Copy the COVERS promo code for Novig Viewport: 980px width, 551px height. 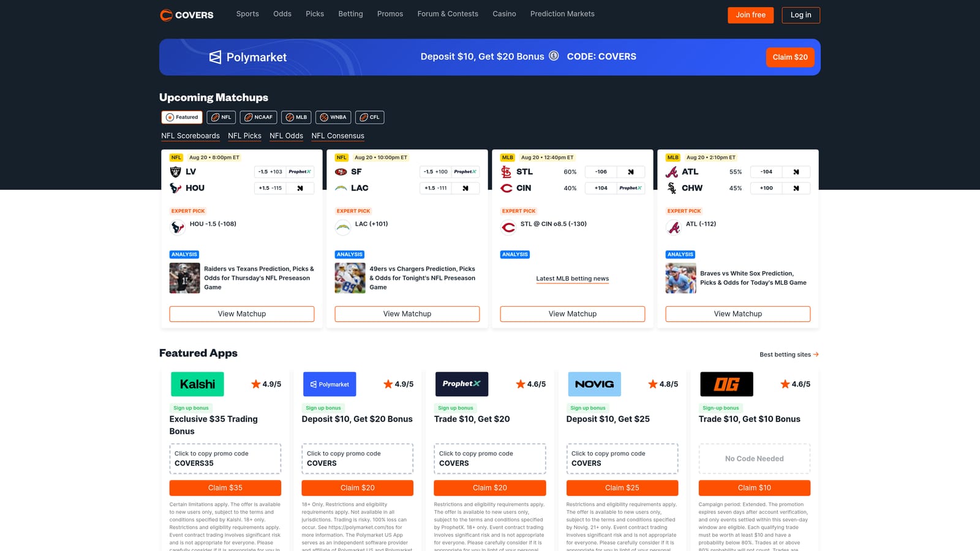tap(622, 459)
